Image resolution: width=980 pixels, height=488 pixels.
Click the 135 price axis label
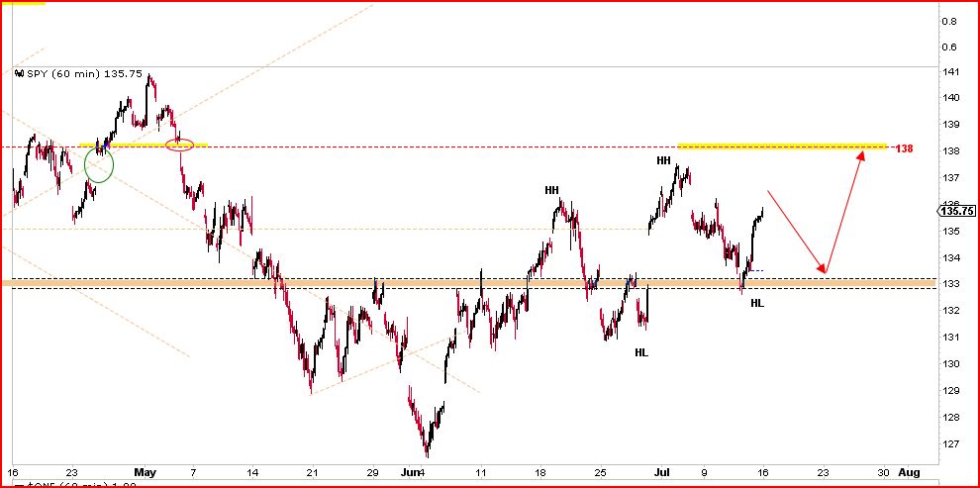pyautogui.click(x=951, y=232)
